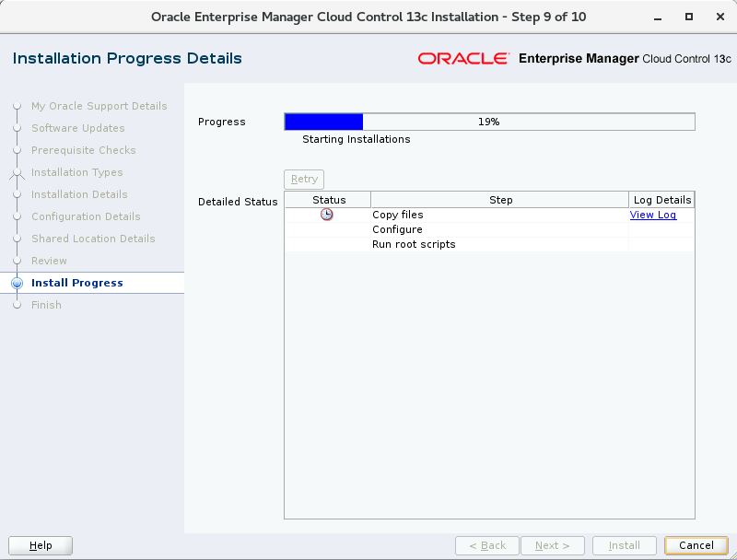Viewport: 737px width, 560px height.
Task: Select the My Oracle Support Details step
Action: coord(99,106)
